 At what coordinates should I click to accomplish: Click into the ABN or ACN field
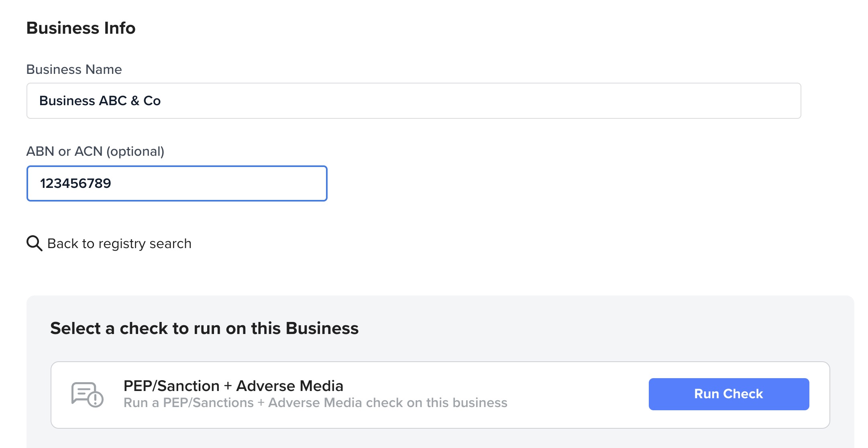click(177, 183)
